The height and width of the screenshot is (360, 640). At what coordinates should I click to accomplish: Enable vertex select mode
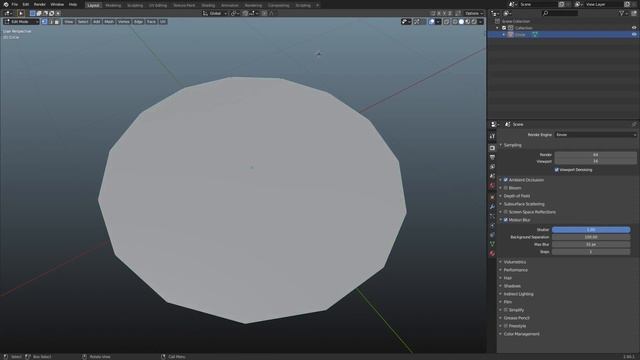[x=44, y=22]
